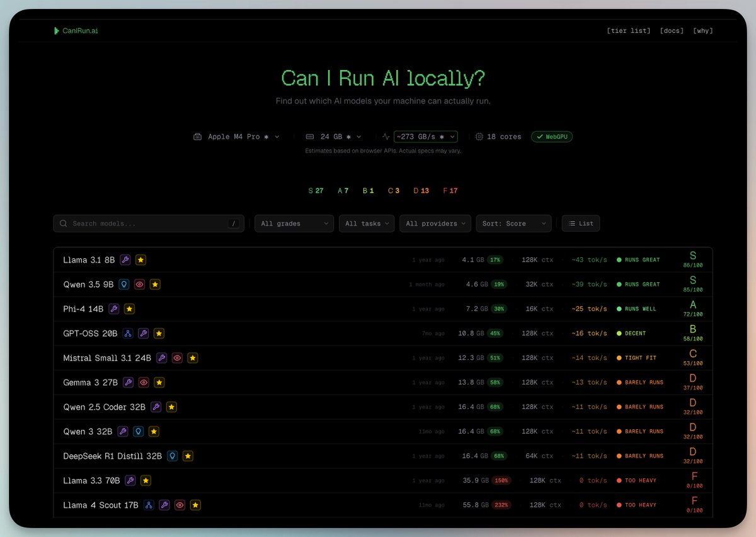Click the lightbulb icon on Qwen 3.5 9B
The height and width of the screenshot is (537, 756).
point(124,284)
